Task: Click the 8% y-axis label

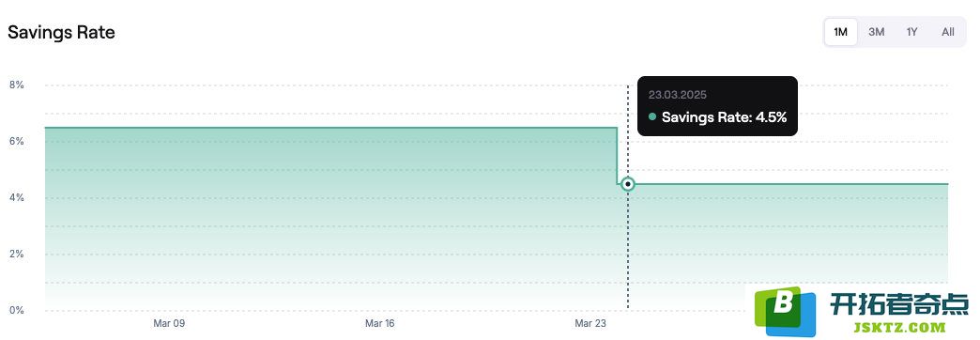Action: (16, 85)
